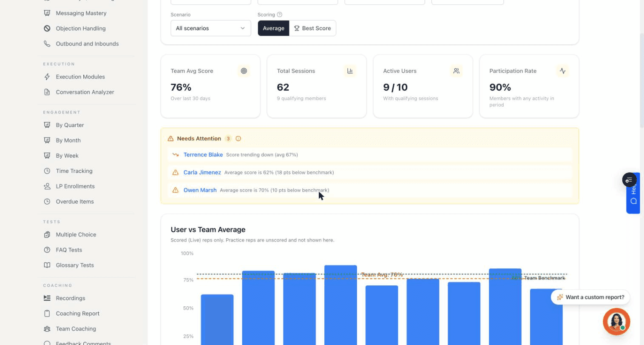Open Overdue Items page
This screenshot has width=644, height=345.
(75, 202)
